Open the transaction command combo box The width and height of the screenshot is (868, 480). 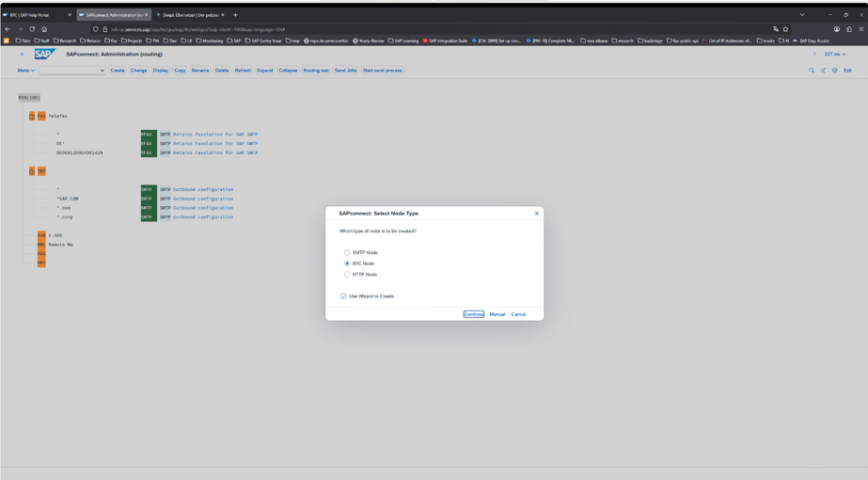72,71
